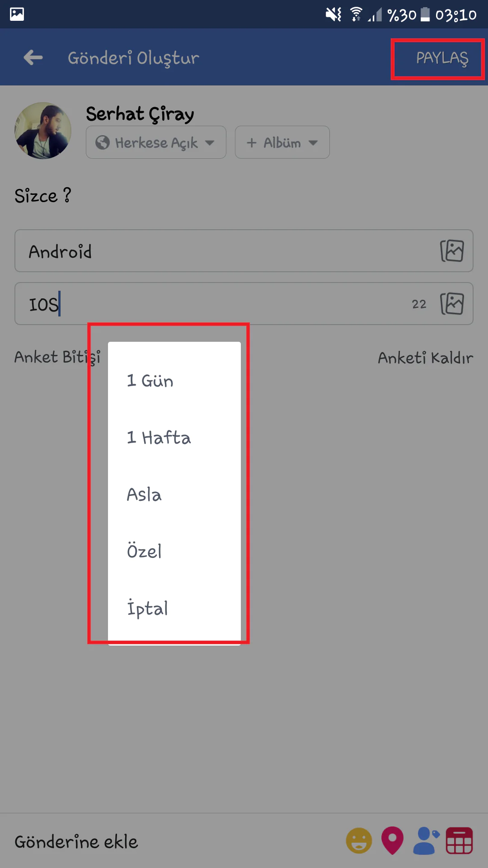Tap Serhat Çiray's profile picture
This screenshot has height=868, width=488.
click(43, 131)
